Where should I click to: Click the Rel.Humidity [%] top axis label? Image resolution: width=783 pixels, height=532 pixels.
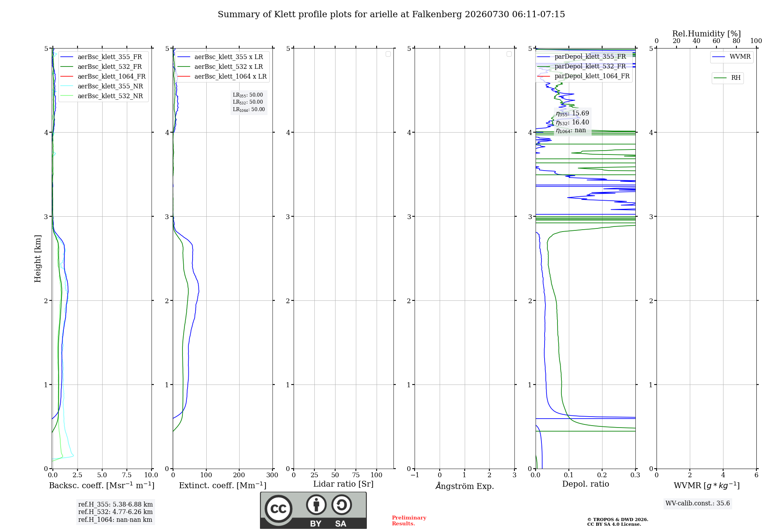pos(707,34)
